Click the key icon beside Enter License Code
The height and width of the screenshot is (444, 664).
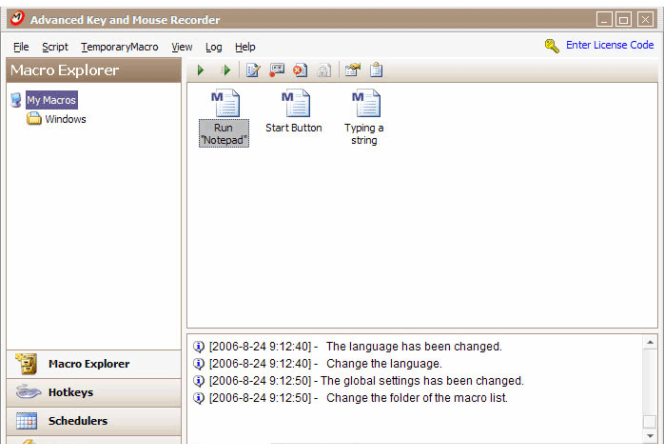click(x=552, y=46)
